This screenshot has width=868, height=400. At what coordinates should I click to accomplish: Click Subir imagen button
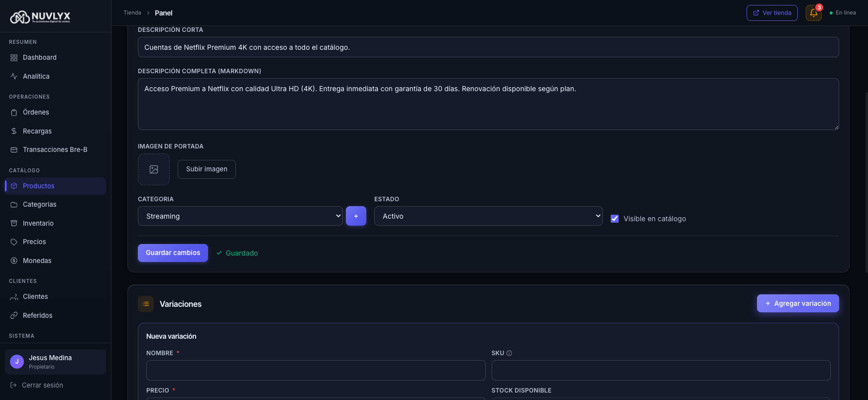coord(207,169)
